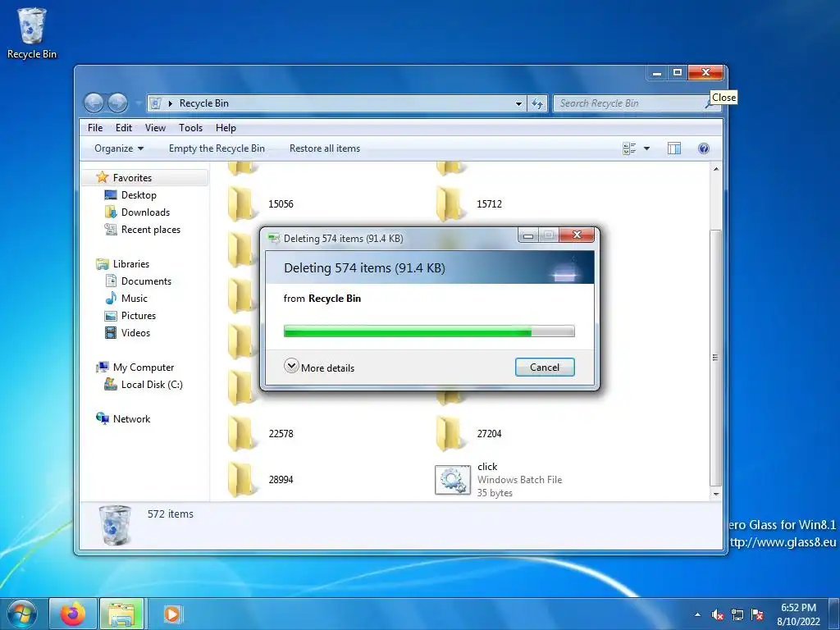
Task: Show hidden tray icons arrow
Action: 697,614
